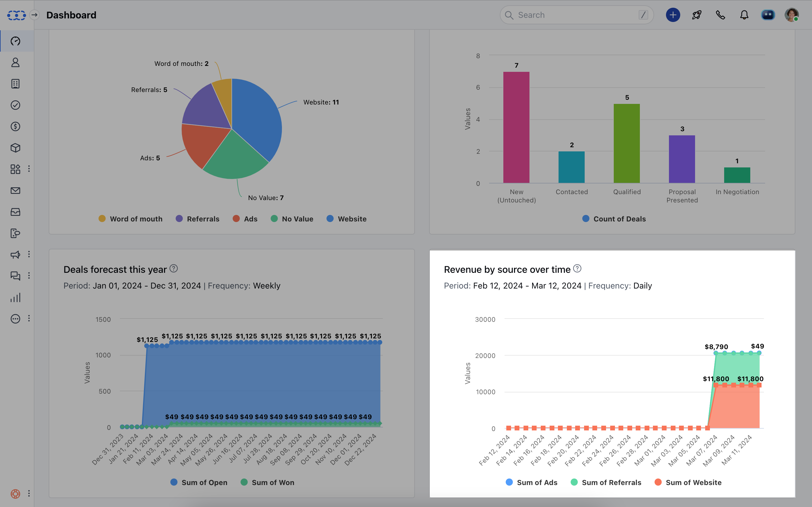Open the blue plus create menu

point(673,15)
